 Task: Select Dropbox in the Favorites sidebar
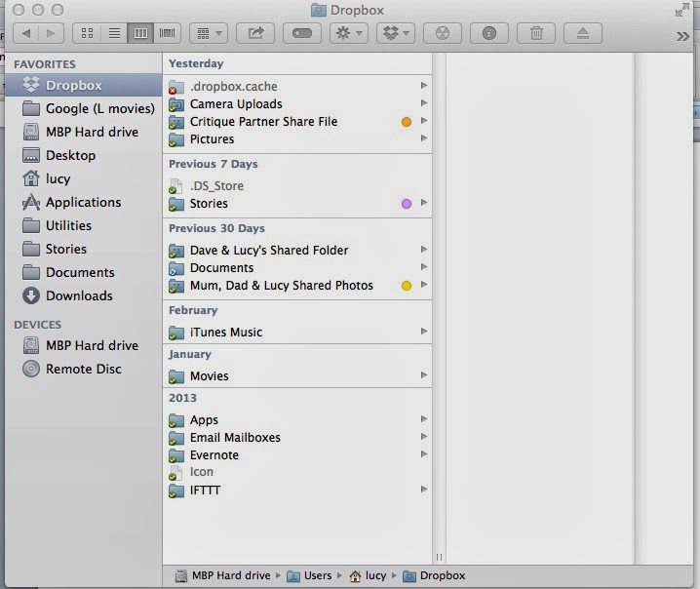coord(84,85)
